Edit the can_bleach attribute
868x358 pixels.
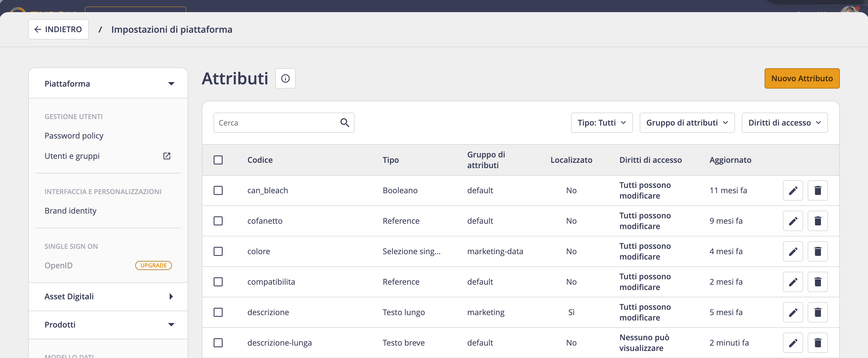793,191
